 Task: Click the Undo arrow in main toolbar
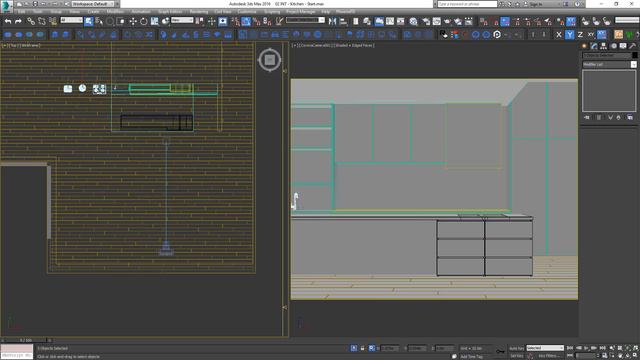click(8, 21)
